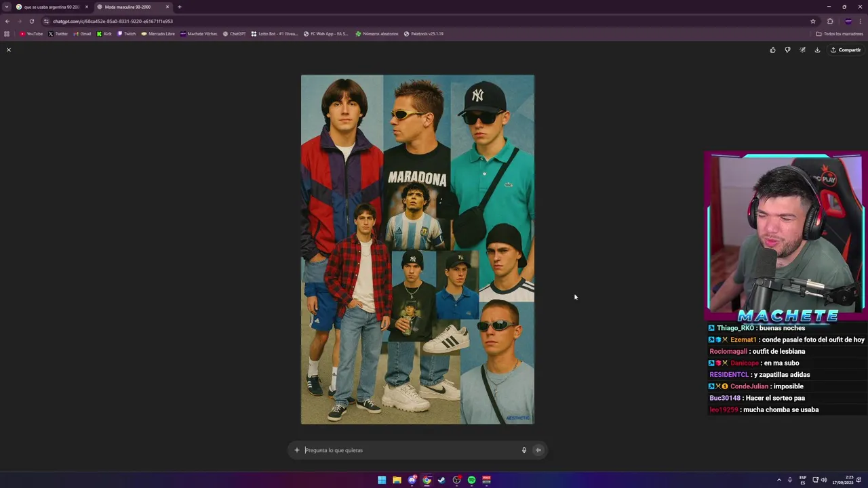This screenshot has width=868, height=488.
Task: Open the Lotto Bot bookmark
Action: pyautogui.click(x=275, y=33)
